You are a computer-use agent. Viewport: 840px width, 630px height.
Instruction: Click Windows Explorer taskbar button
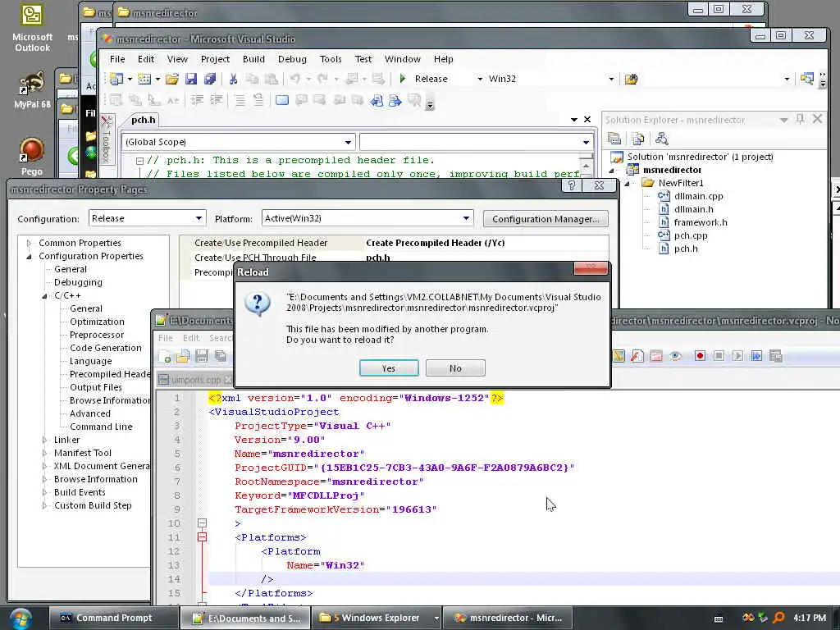[377, 618]
